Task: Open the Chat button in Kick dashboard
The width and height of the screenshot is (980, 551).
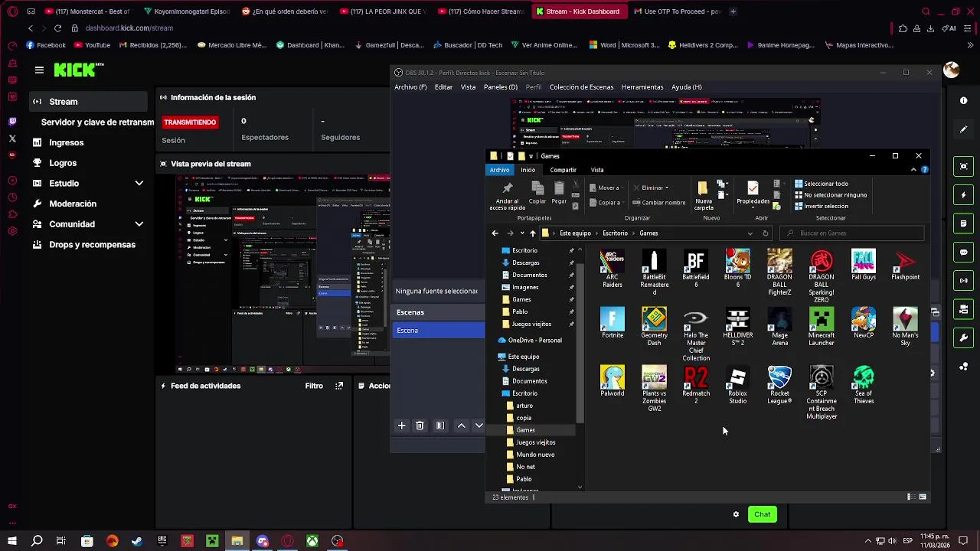Action: coord(762,514)
